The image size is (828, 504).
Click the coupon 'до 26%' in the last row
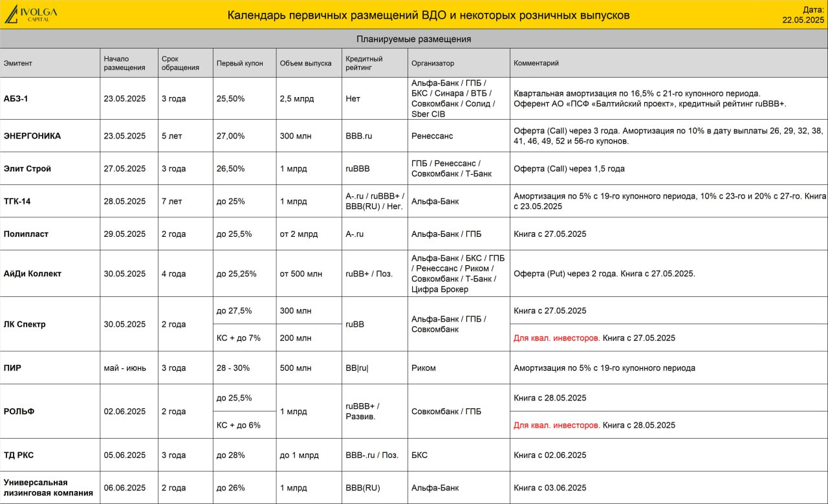[230, 488]
